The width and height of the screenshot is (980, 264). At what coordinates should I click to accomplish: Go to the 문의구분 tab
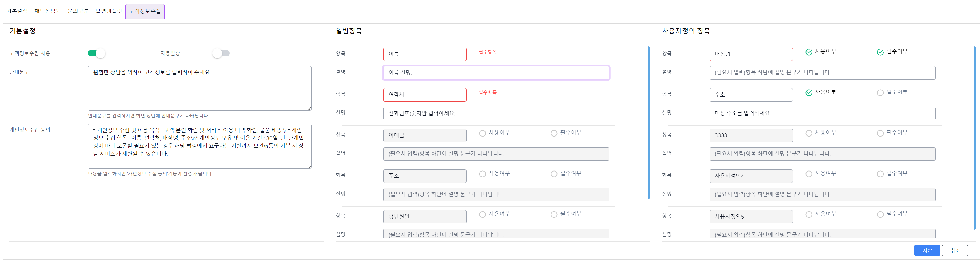(x=78, y=11)
